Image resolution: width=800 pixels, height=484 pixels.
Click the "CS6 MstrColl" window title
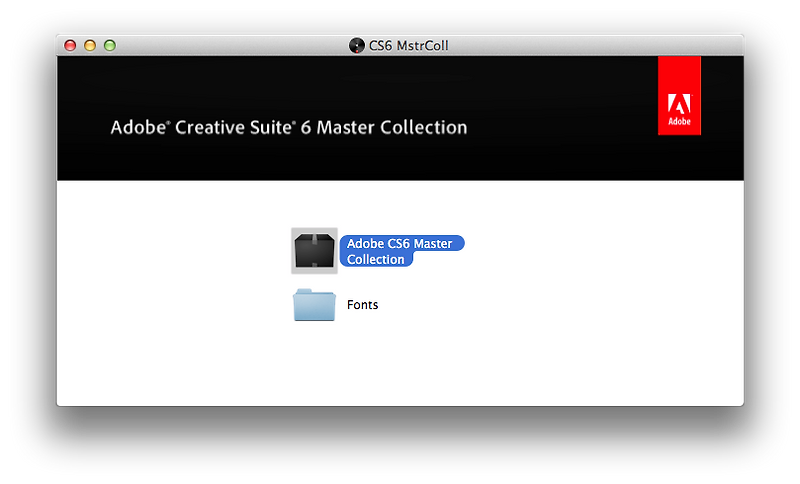point(408,45)
